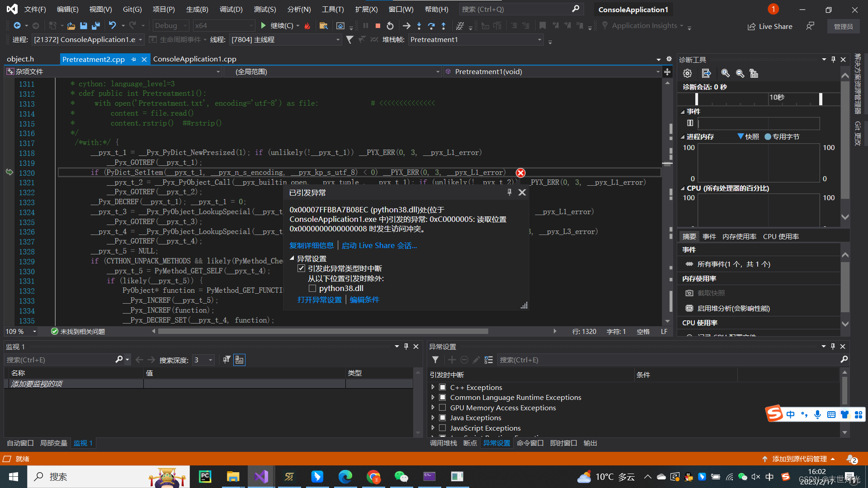The height and width of the screenshot is (488, 868).
Task: Click the diagnostic tools settings gear icon
Action: [687, 73]
